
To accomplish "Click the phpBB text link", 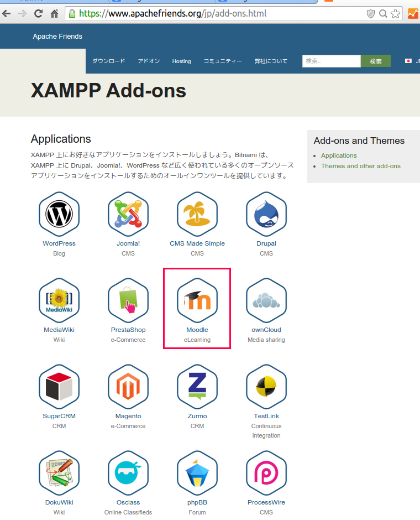I will 197,502.
